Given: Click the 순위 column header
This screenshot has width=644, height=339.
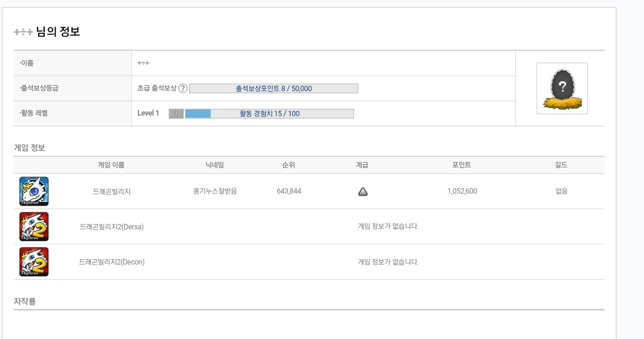Looking at the screenshot, I should (289, 165).
